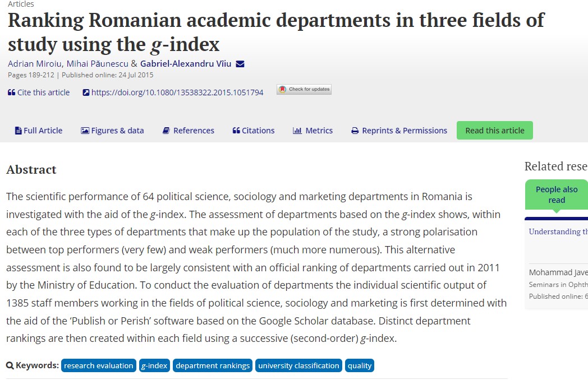Click the document icon on Full Article
The height and width of the screenshot is (380, 588).
coord(18,131)
